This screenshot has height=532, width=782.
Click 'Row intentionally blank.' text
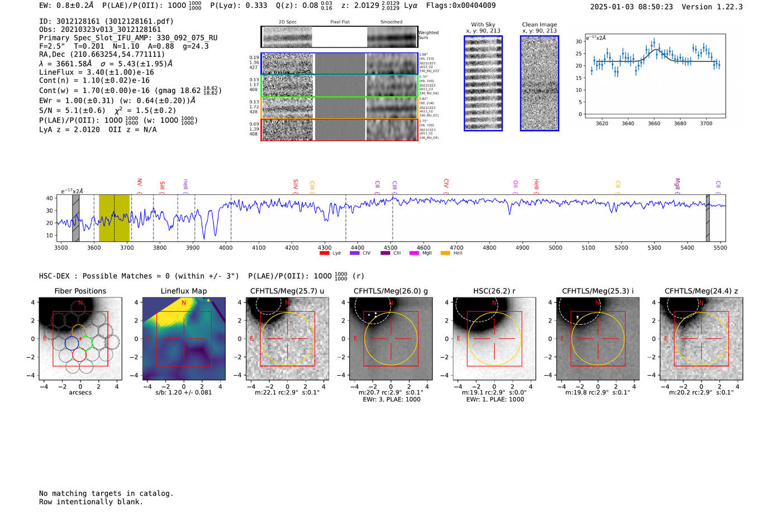(91, 502)
